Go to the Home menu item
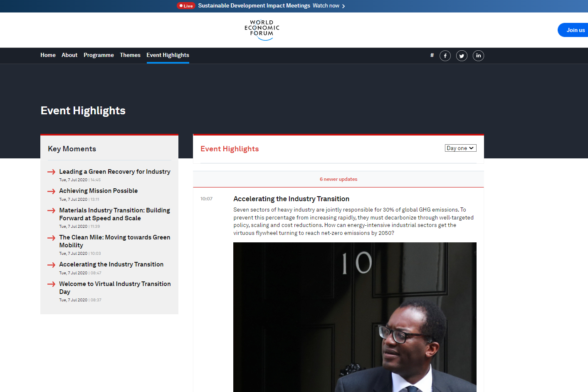Screen dimensions: 588x392 pyautogui.click(x=48, y=55)
